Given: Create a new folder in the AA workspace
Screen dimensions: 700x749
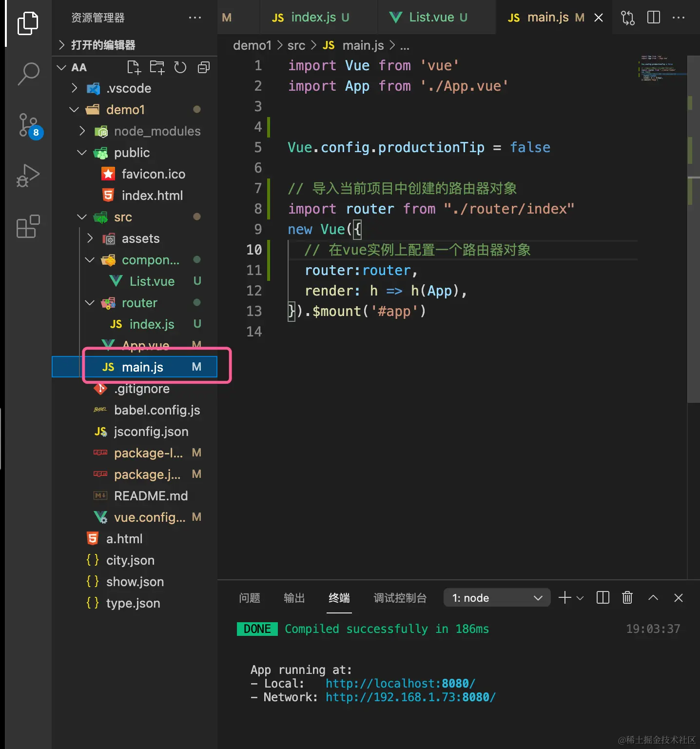Looking at the screenshot, I should click(157, 67).
